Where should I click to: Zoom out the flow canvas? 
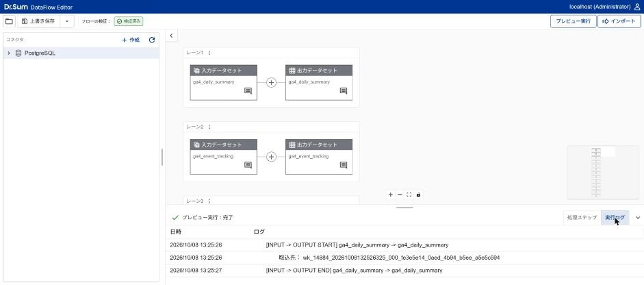coord(400,195)
